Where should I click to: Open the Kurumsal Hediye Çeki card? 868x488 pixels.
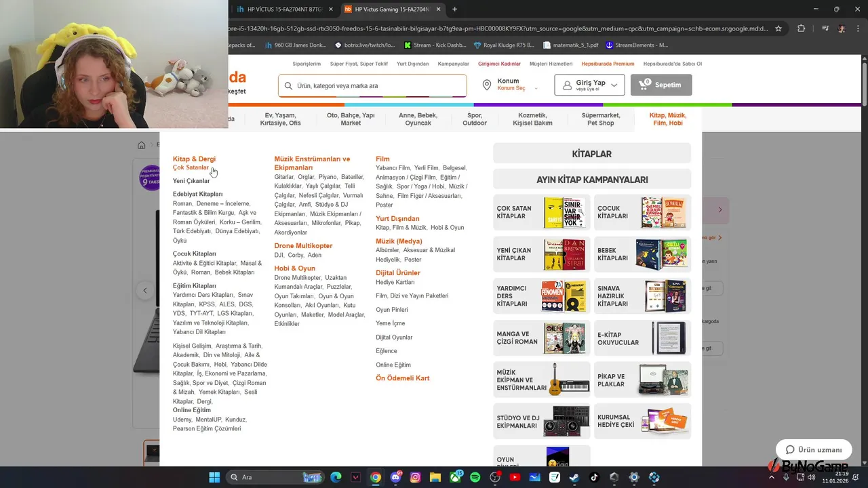642,422
